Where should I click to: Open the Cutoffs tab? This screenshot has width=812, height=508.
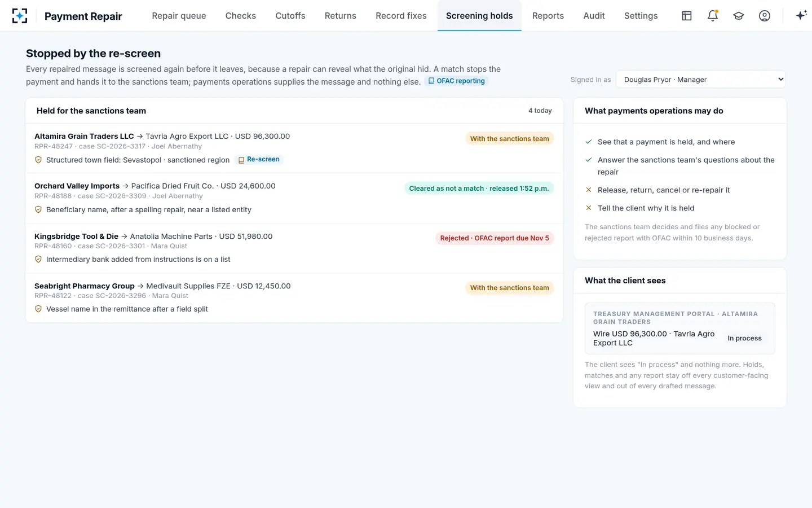[x=290, y=16]
